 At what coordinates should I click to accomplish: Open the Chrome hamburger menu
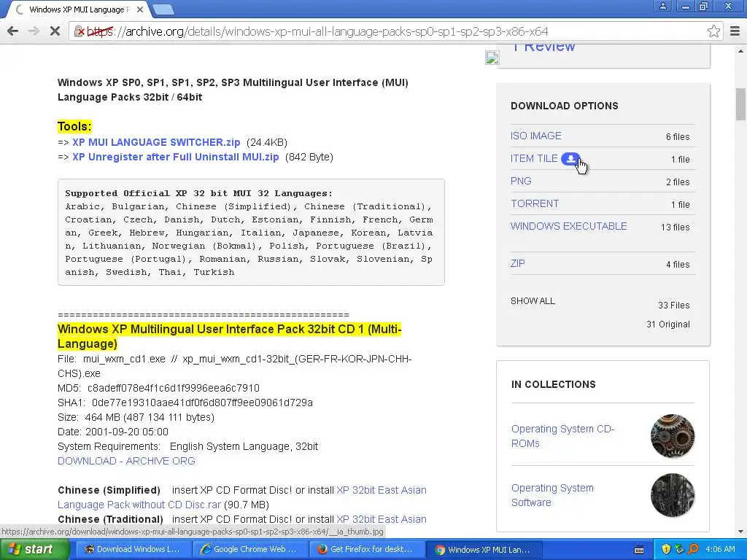point(735,31)
